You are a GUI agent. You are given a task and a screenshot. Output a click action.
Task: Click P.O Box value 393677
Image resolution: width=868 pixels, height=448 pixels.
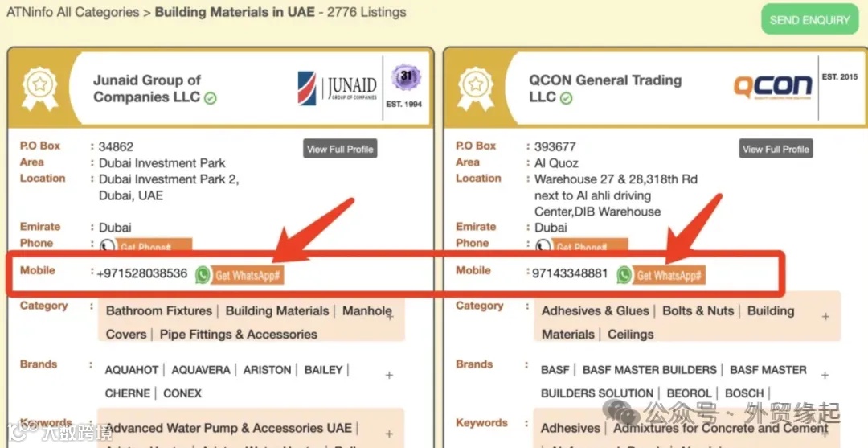[555, 147]
